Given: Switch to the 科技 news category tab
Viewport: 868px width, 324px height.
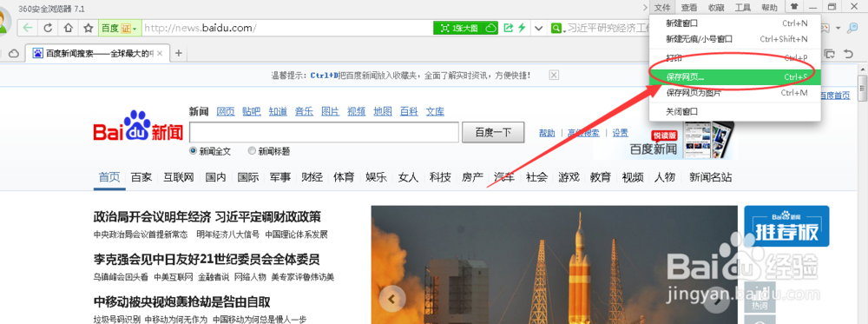Looking at the screenshot, I should click(x=440, y=177).
